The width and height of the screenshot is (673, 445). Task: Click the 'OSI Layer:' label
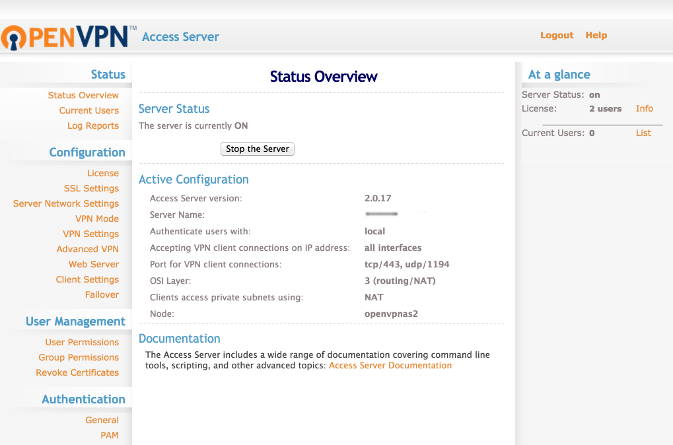pos(170,281)
